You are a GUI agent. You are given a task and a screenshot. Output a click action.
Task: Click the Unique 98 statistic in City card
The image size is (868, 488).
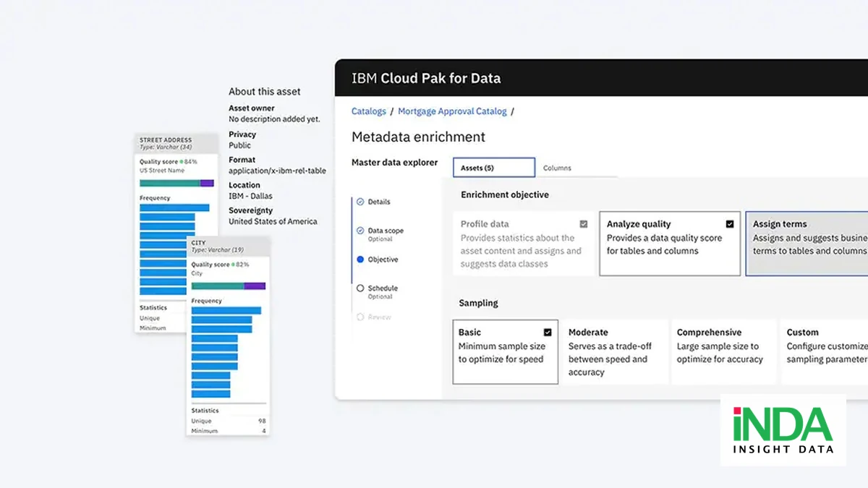pos(229,421)
